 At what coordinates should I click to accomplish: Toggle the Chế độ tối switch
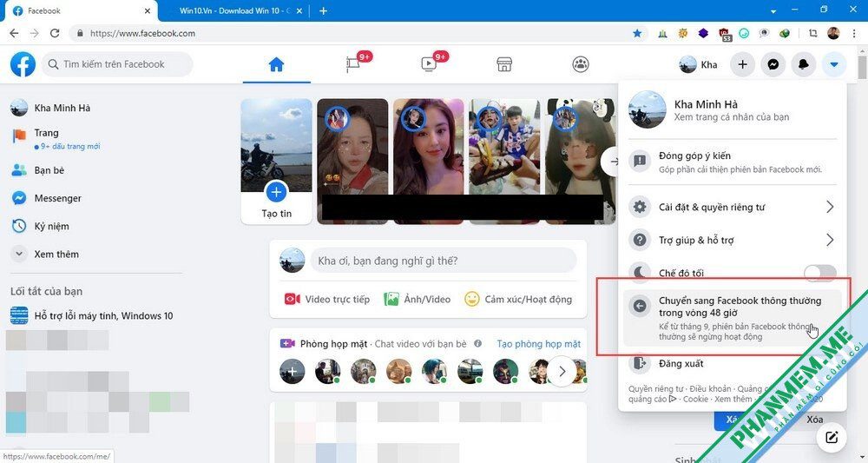[820, 273]
